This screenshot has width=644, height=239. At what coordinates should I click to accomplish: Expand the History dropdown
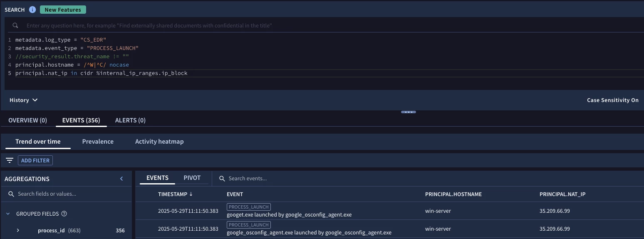24,100
